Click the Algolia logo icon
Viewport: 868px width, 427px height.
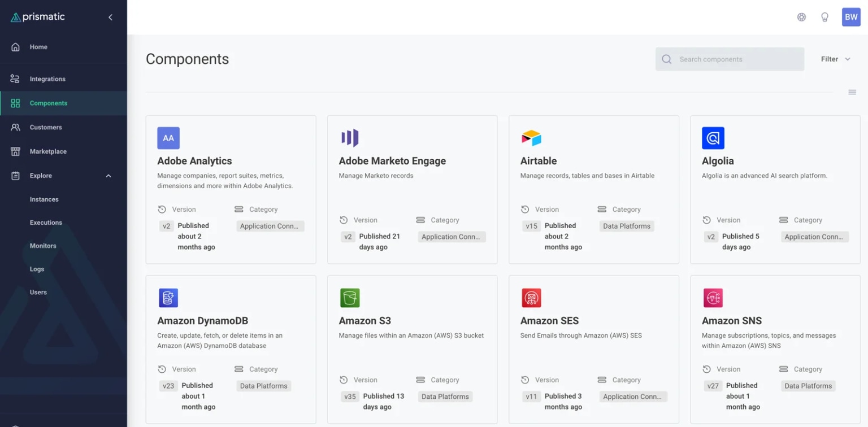click(x=713, y=138)
